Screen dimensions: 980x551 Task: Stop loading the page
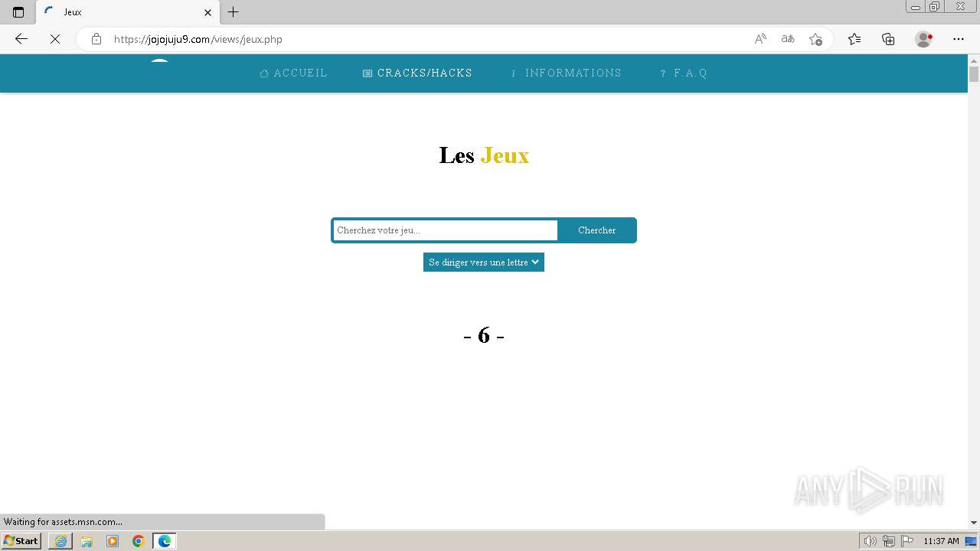[55, 39]
